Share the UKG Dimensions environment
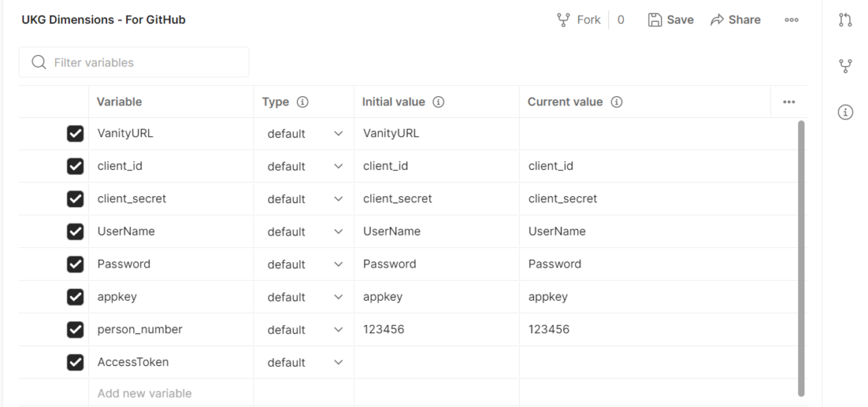The height and width of the screenshot is (407, 868). tap(735, 20)
